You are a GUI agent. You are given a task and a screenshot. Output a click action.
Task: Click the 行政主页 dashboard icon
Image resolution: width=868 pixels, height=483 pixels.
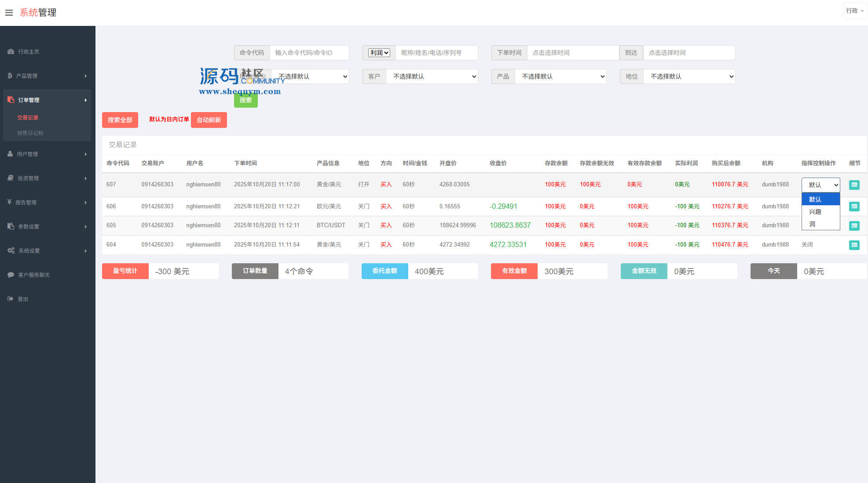11,51
